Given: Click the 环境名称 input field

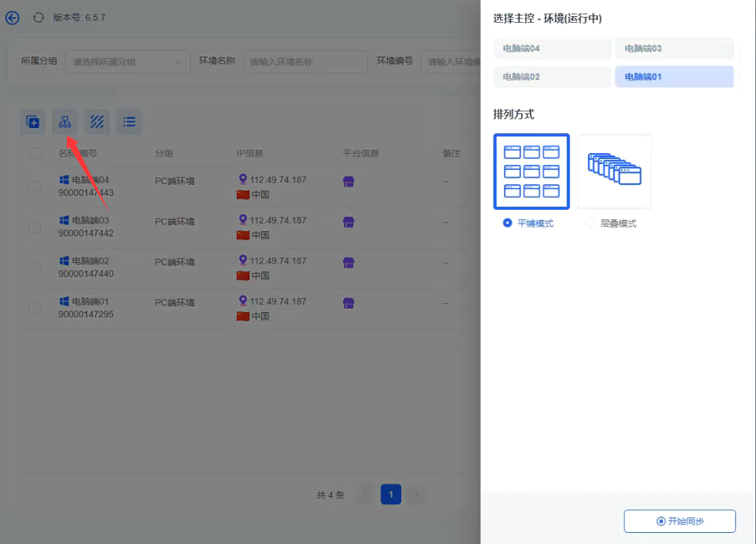Looking at the screenshot, I should click(305, 62).
